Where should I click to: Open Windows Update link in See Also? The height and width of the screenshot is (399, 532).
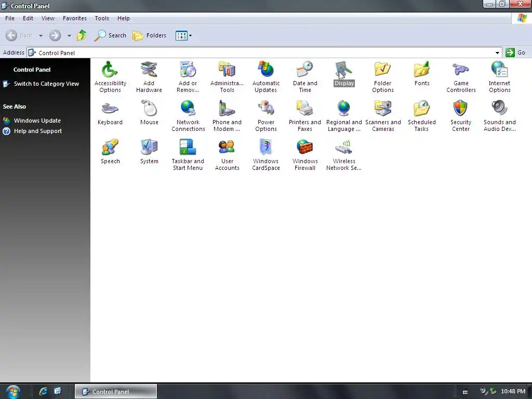point(37,121)
